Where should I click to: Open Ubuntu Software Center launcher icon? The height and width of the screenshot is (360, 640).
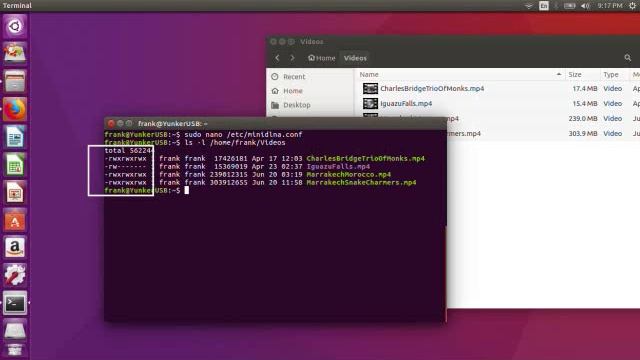(15, 220)
